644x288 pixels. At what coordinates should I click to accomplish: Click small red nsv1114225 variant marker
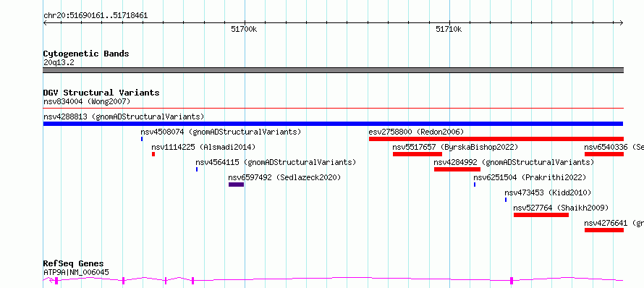pyautogui.click(x=153, y=154)
